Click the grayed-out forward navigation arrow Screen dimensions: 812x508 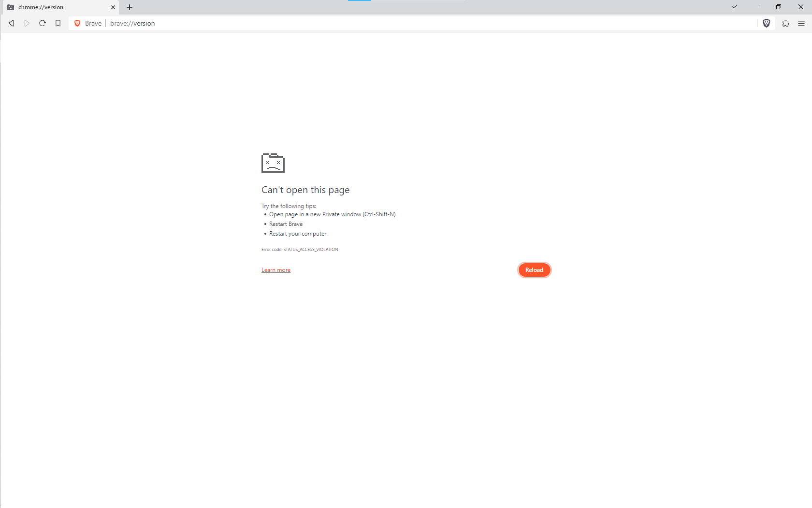[27, 23]
